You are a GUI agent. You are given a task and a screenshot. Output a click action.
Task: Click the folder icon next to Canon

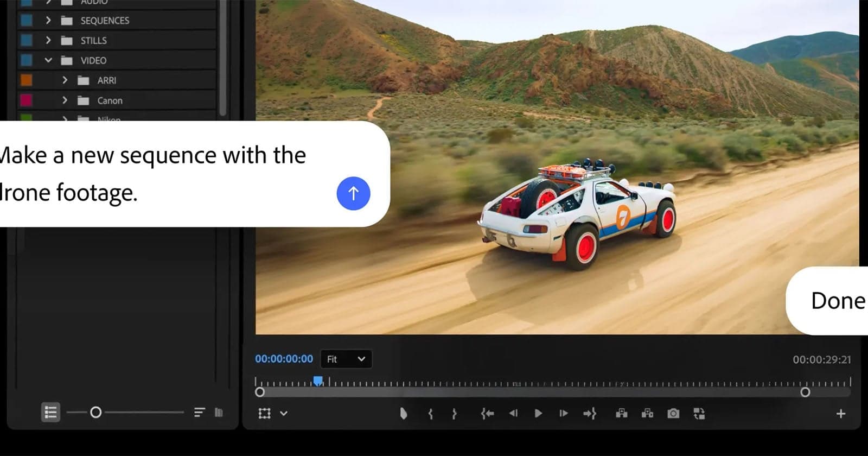[x=84, y=101]
